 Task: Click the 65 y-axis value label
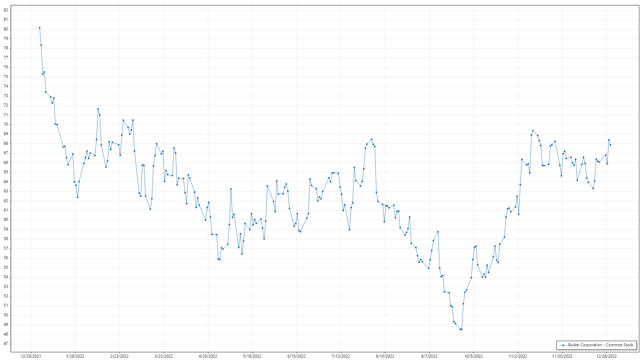6,172
